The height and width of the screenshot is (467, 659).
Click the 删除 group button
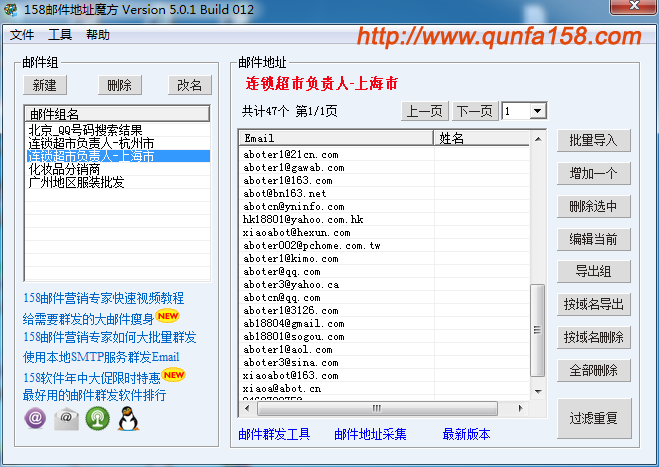pyautogui.click(x=120, y=85)
